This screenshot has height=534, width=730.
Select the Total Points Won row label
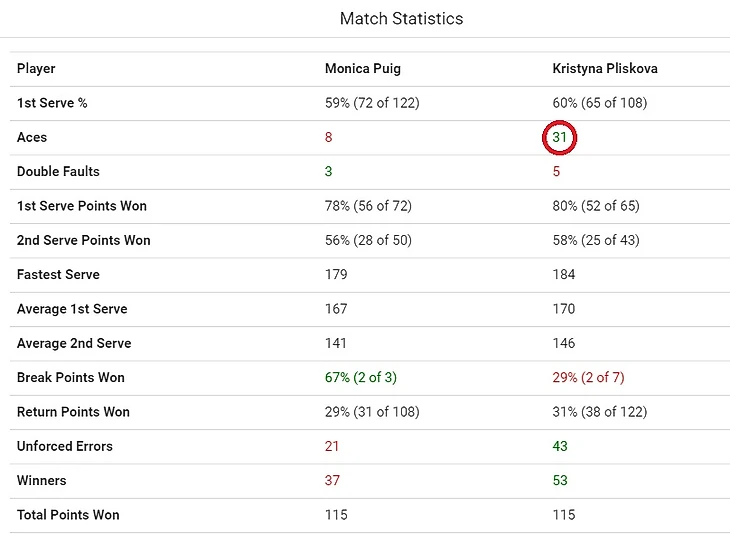tap(68, 515)
